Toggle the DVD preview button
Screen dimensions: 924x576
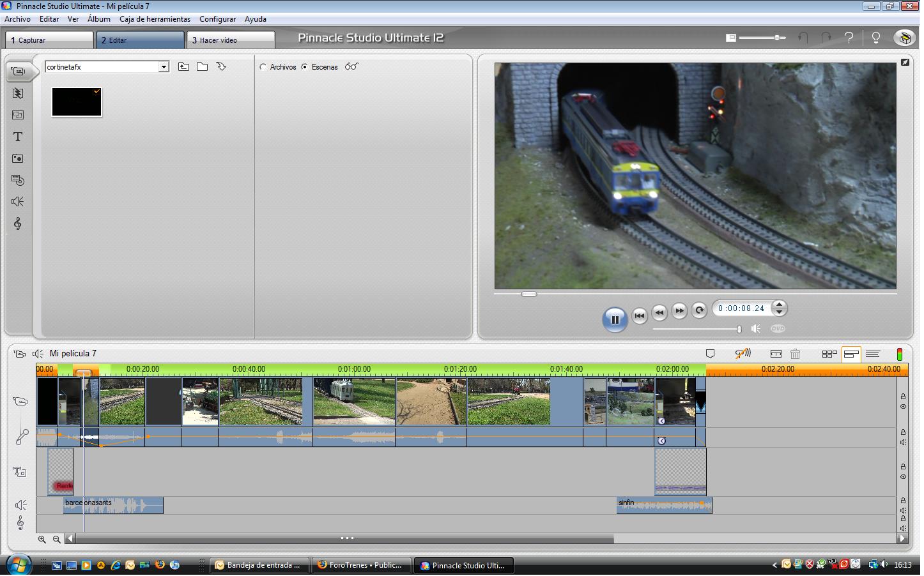pos(778,328)
